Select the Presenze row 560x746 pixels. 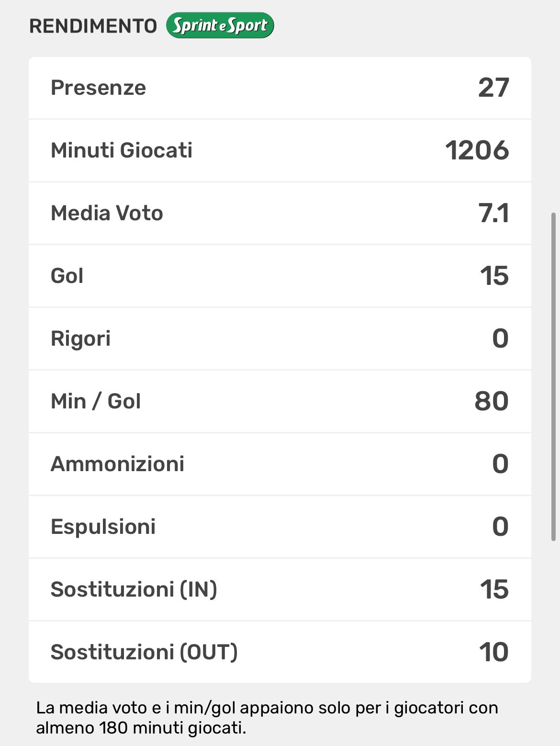pyautogui.click(x=280, y=88)
